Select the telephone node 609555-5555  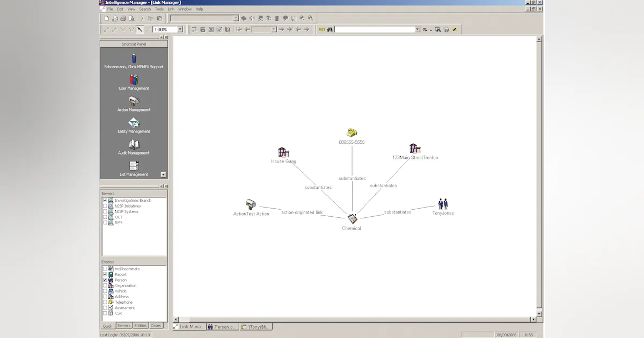click(352, 133)
